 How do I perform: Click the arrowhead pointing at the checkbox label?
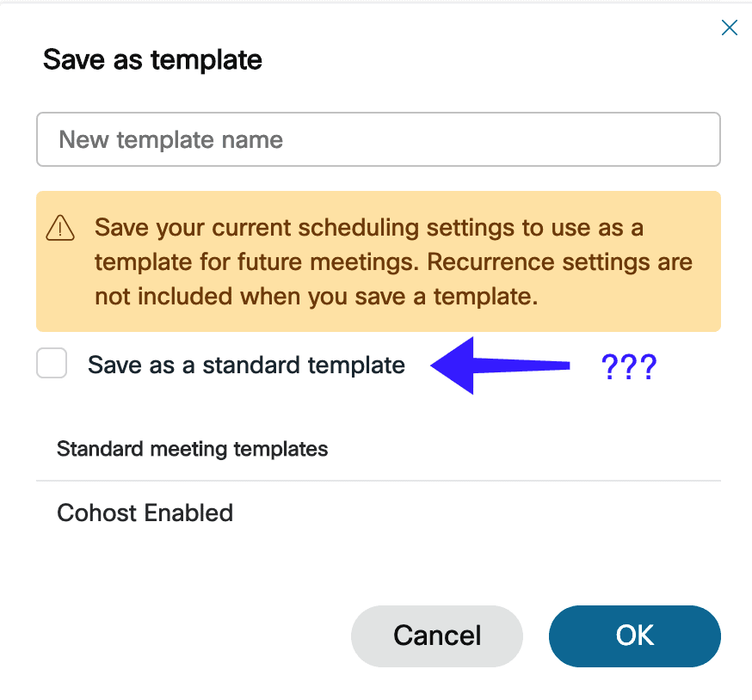pos(452,365)
